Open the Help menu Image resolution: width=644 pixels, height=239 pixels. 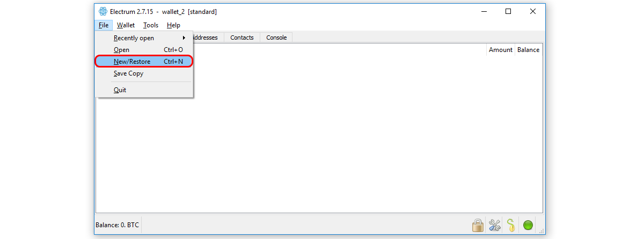point(173,25)
